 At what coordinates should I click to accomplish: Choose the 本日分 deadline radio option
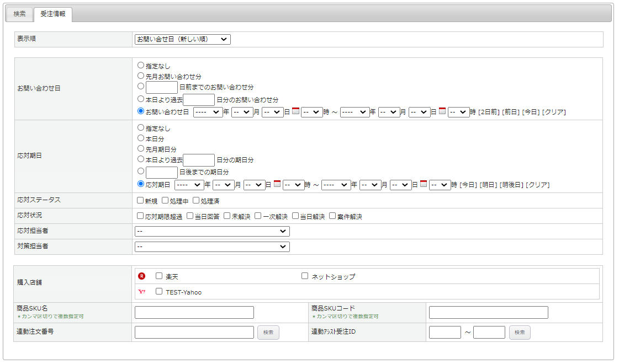click(x=141, y=138)
